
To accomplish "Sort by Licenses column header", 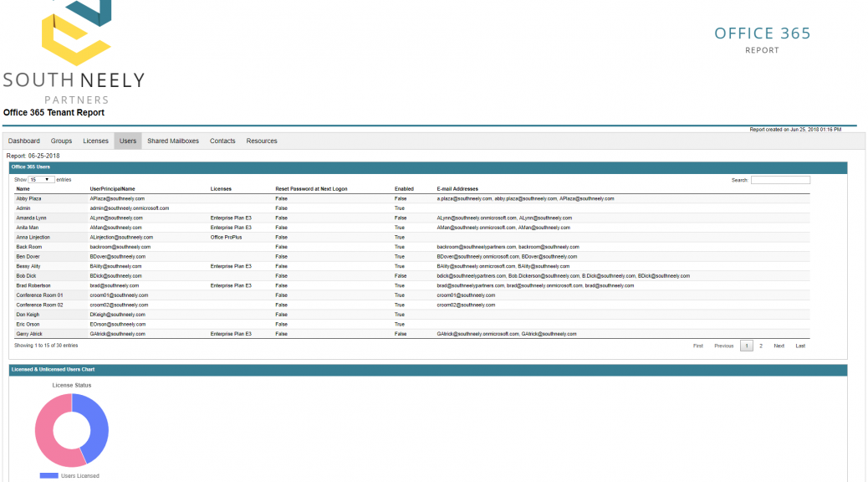I will click(x=221, y=189).
